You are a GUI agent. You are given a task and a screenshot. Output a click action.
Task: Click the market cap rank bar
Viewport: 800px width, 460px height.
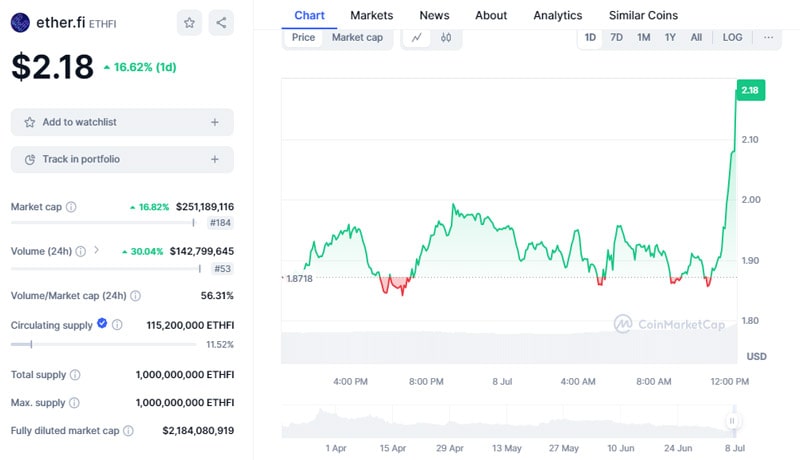[x=103, y=223]
